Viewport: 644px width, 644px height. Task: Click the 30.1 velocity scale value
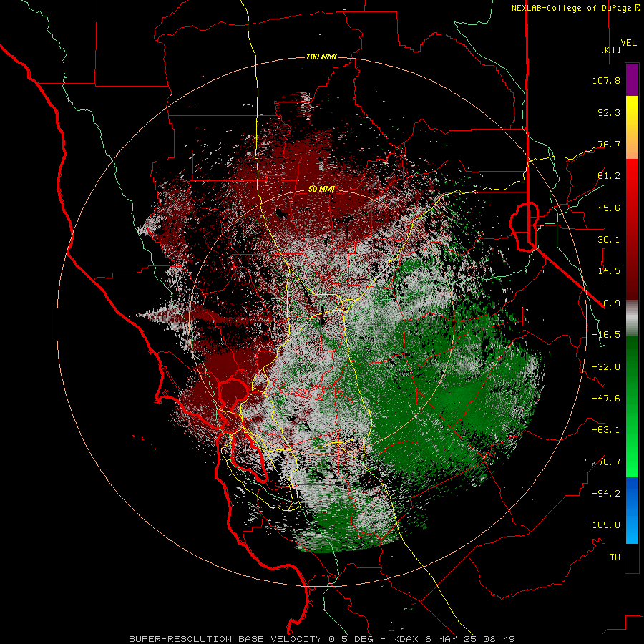pyautogui.click(x=609, y=240)
